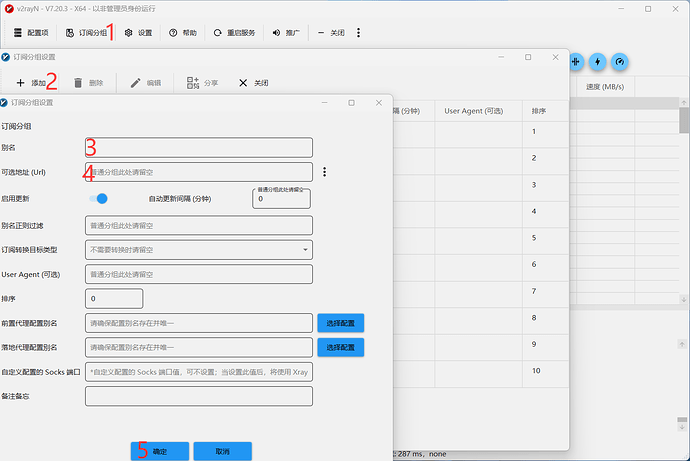
Task: Open the three-dot overflow menu in main toolbar
Action: pyautogui.click(x=358, y=33)
